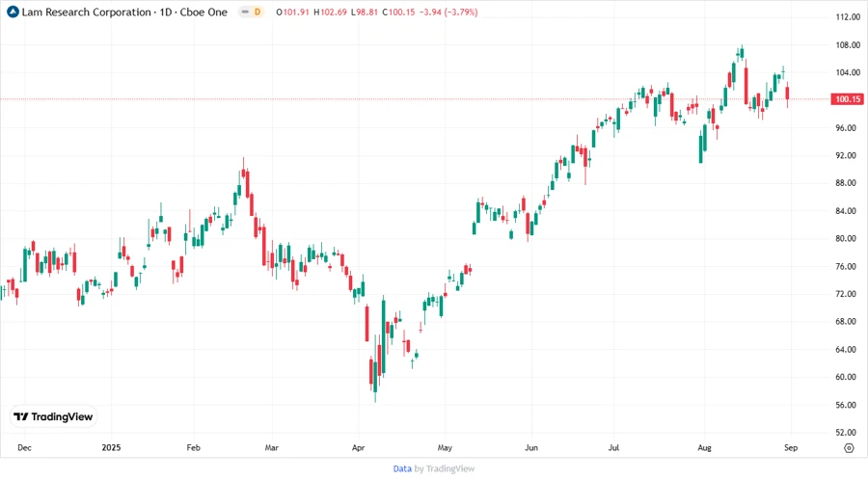Viewport: 868px width, 480px height.
Task: Click the May label on time axis
Action: click(x=445, y=447)
